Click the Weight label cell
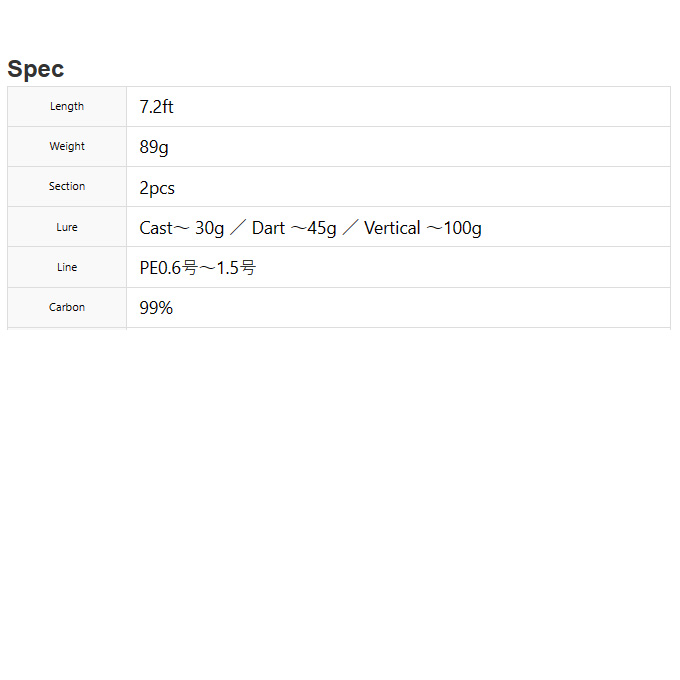This screenshot has height=680, width=680. [x=67, y=147]
